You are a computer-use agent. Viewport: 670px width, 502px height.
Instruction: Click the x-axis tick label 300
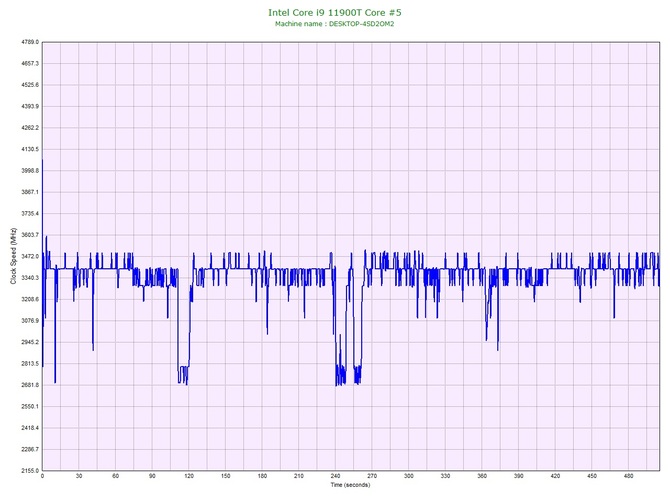[x=409, y=476]
